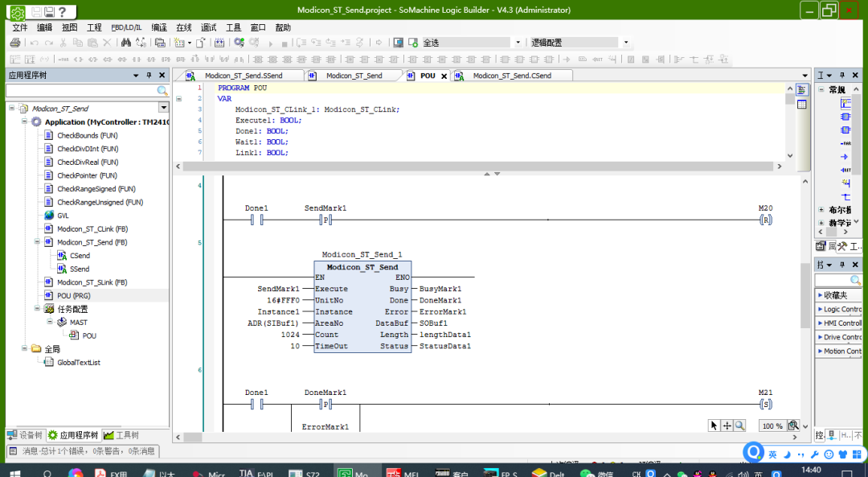
Task: Open the 调试 menu
Action: click(x=209, y=27)
